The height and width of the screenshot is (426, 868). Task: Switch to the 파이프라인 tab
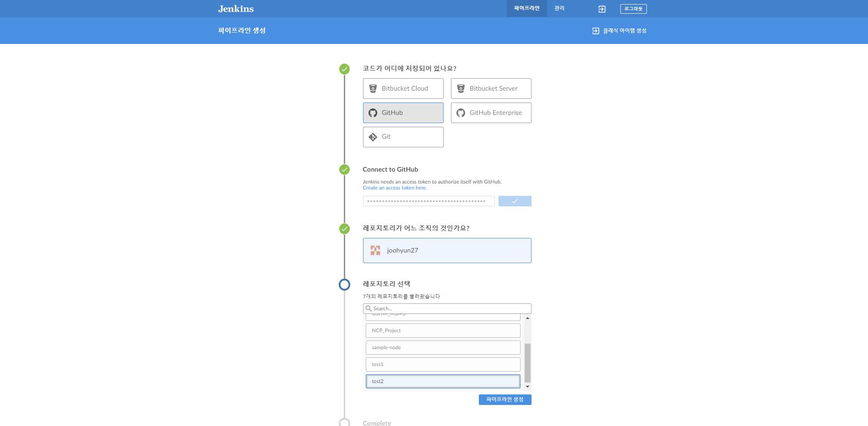click(x=526, y=8)
